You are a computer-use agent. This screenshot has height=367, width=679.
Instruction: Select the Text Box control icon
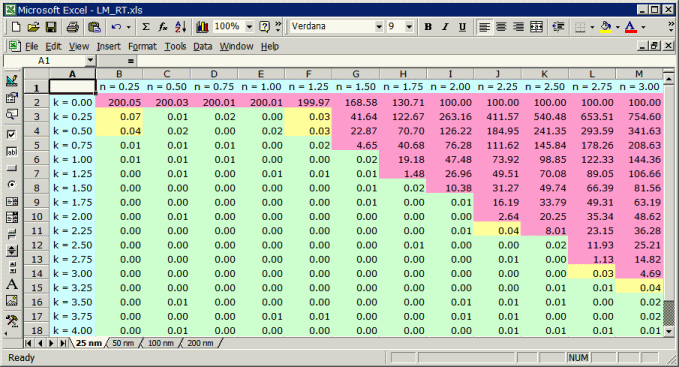coord(12,151)
